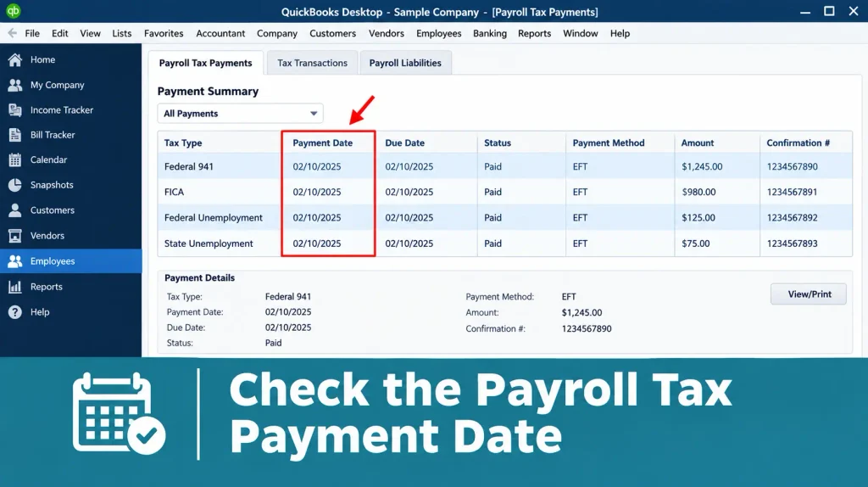Image resolution: width=868 pixels, height=487 pixels.
Task: Click the Payment Date 02/10/2025 for FICA
Action: tap(317, 193)
